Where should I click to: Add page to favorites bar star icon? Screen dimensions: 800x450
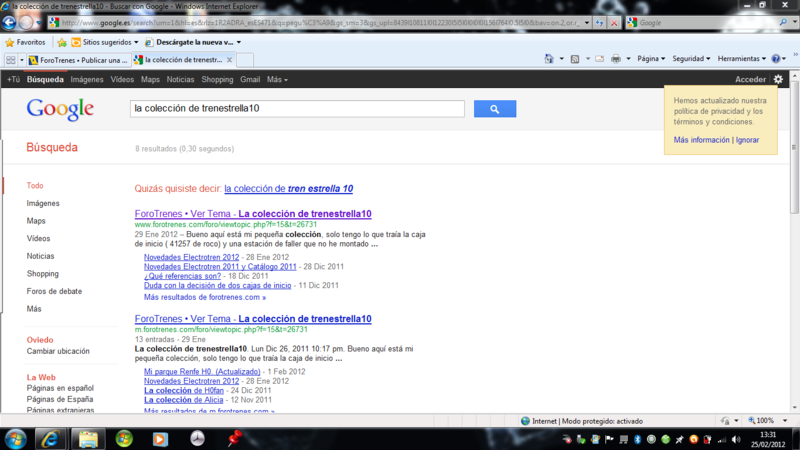62,42
